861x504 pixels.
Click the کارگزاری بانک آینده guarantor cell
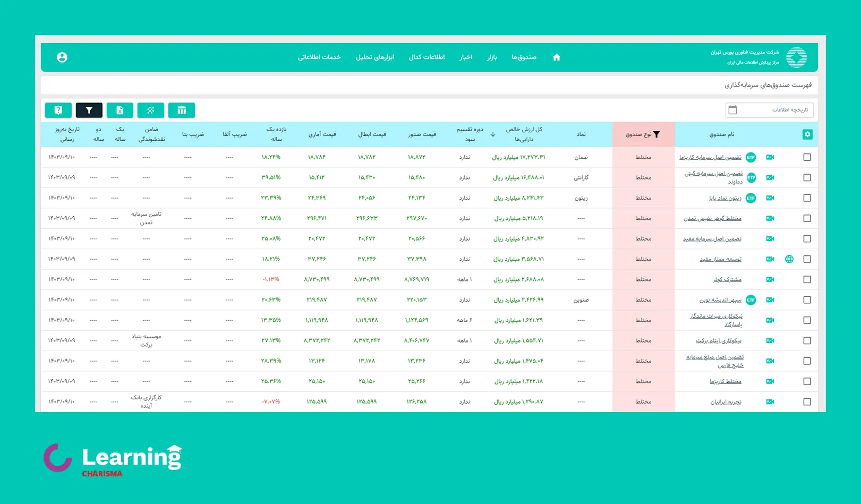click(x=147, y=402)
